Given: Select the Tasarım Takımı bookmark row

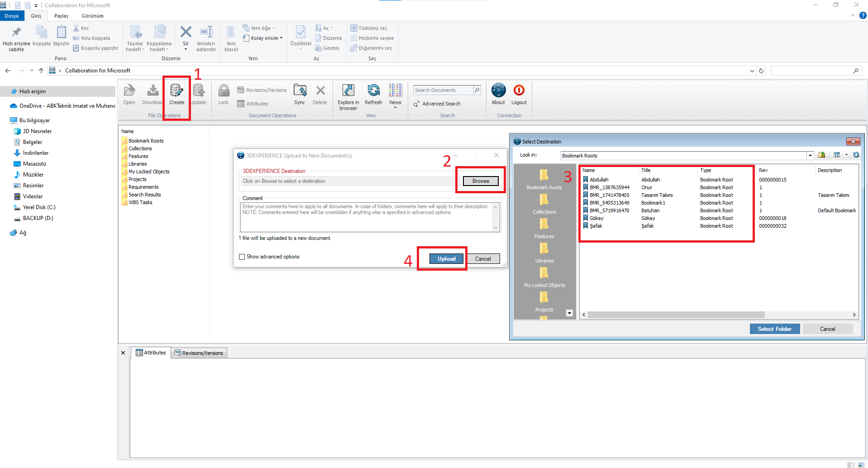Looking at the screenshot, I should 656,195.
